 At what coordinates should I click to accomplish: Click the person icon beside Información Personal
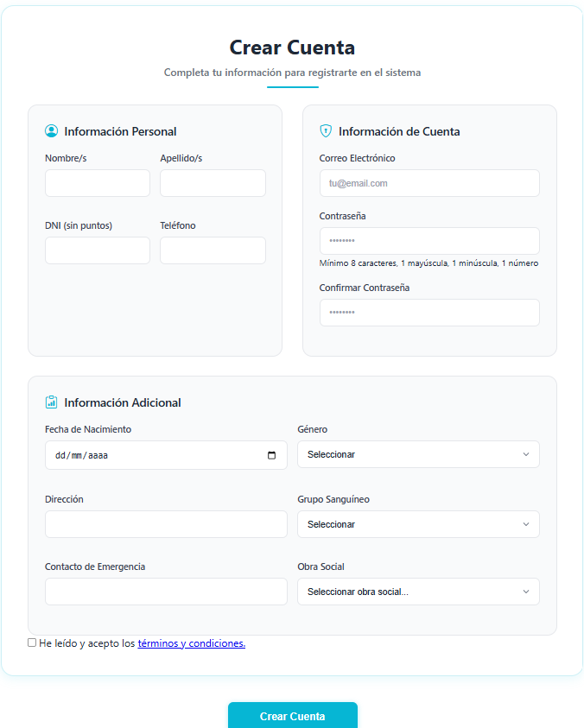point(51,131)
